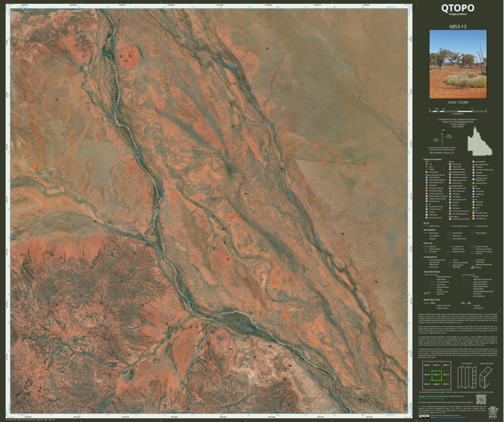This screenshot has width=504, height=422.
Task: Click the red Ambulance legend symbol
Action: click(427, 186)
